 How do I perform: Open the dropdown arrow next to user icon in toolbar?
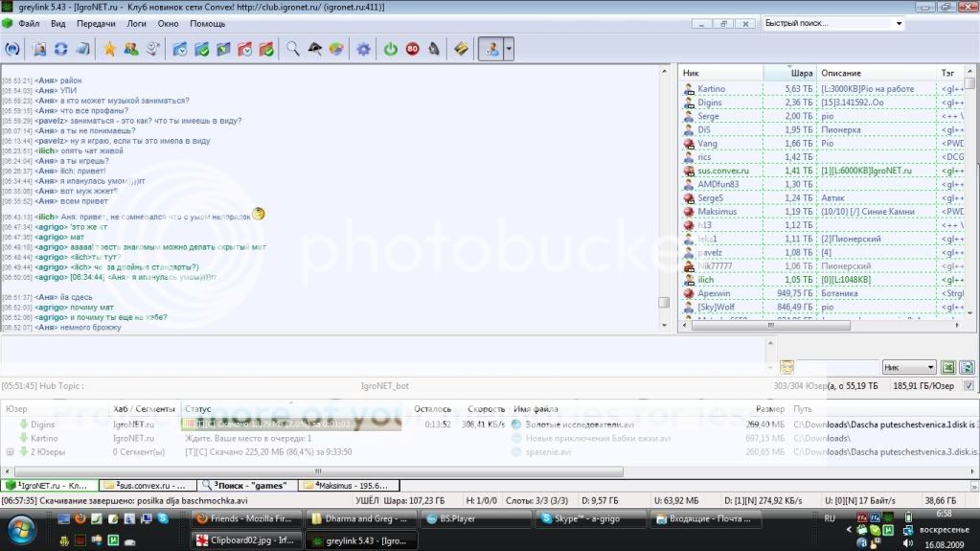(509, 49)
